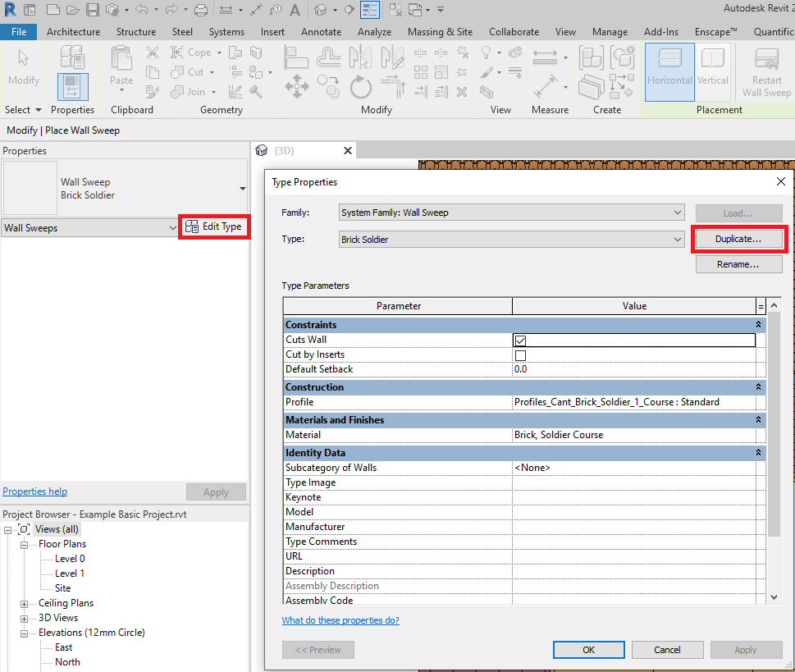
Task: Expand the 3D Views tree node
Action: pos(24,618)
